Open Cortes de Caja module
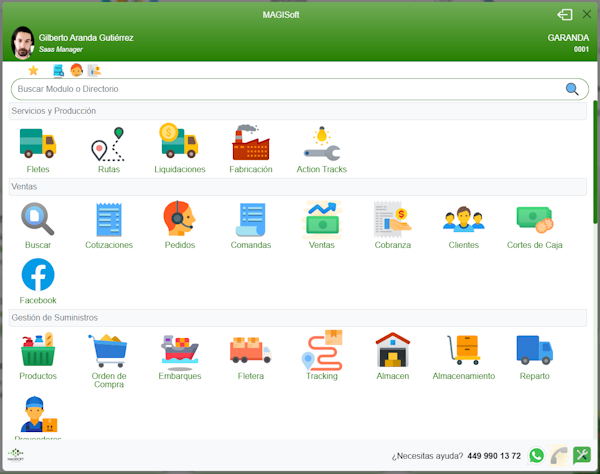Viewport: 600px width, 474px height. click(x=534, y=220)
